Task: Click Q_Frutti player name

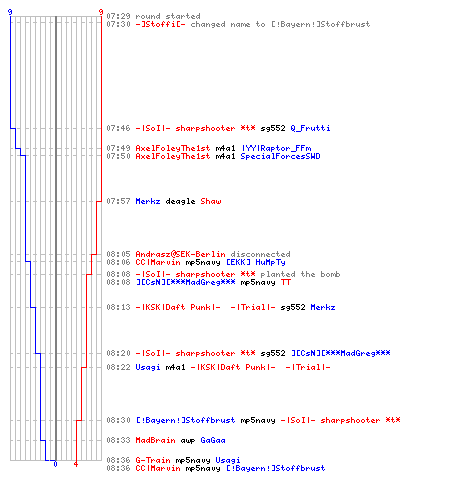Action: point(310,128)
